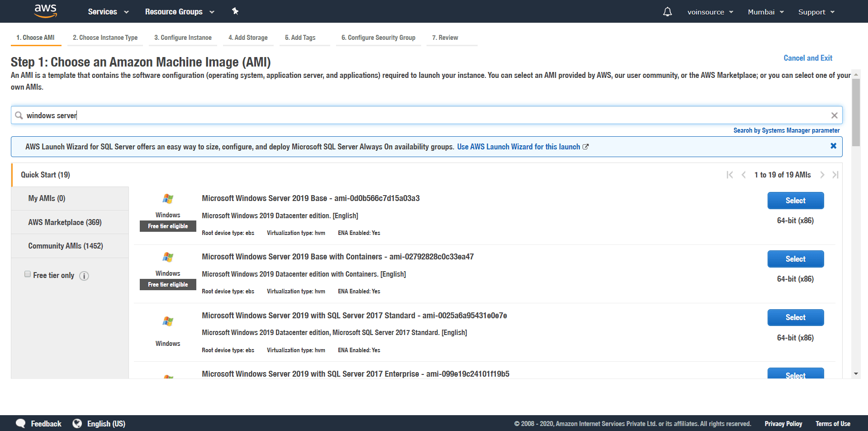Click the scrollbar up arrow
The image size is (868, 431).
pyautogui.click(x=856, y=74)
